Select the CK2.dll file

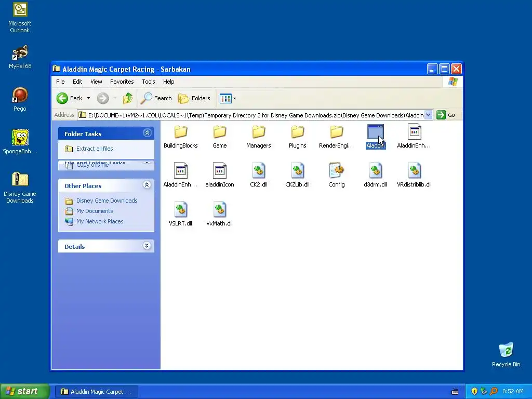tap(259, 176)
